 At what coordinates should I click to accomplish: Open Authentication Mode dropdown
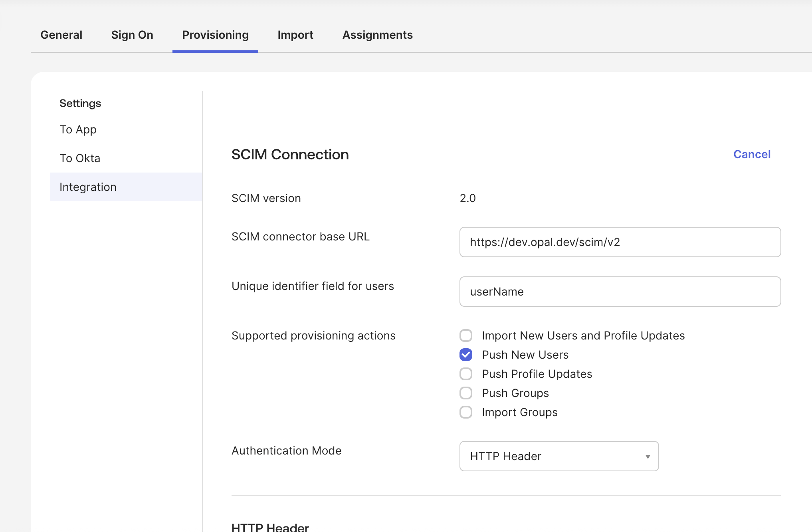coord(558,456)
